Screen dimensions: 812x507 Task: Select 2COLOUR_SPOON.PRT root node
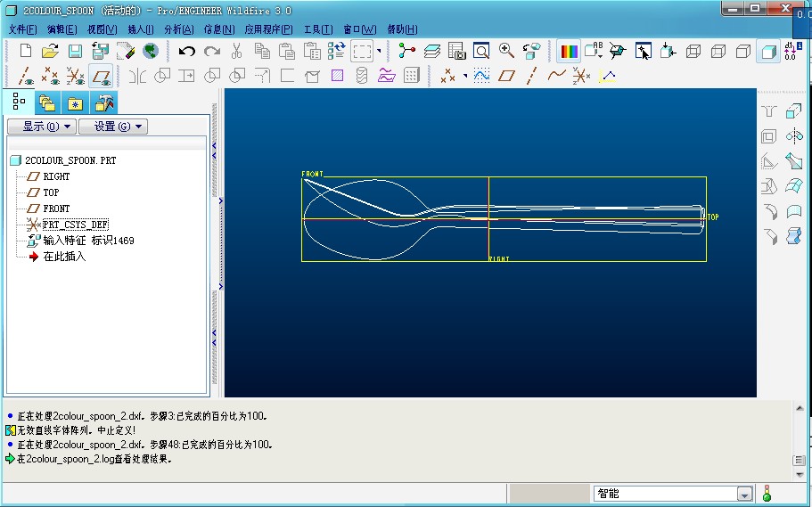click(x=70, y=160)
